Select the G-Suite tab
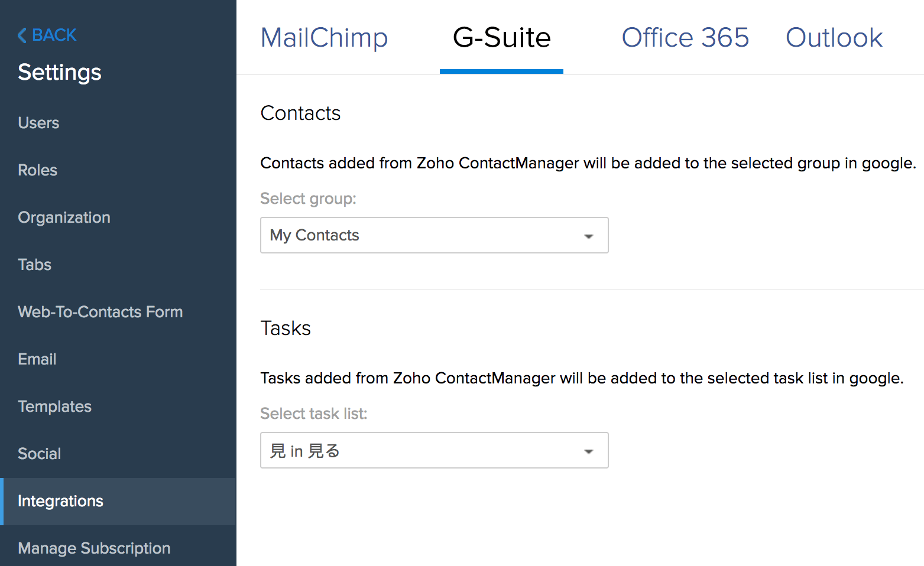 click(501, 38)
